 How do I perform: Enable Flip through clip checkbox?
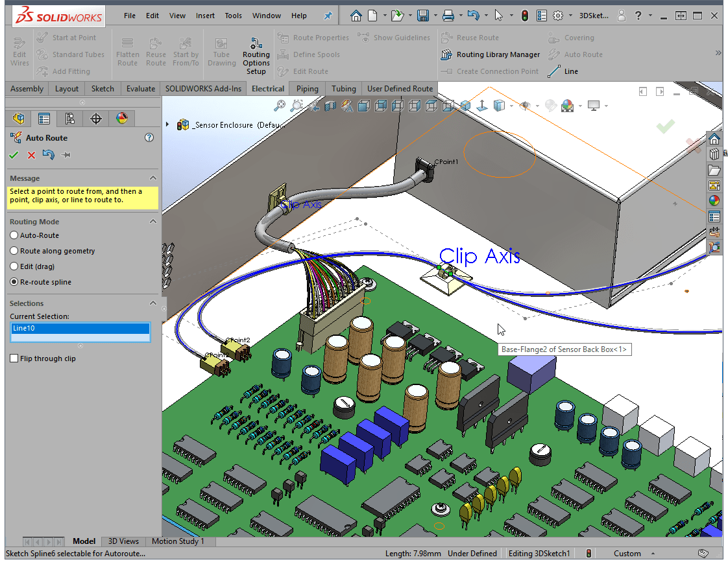tap(14, 358)
